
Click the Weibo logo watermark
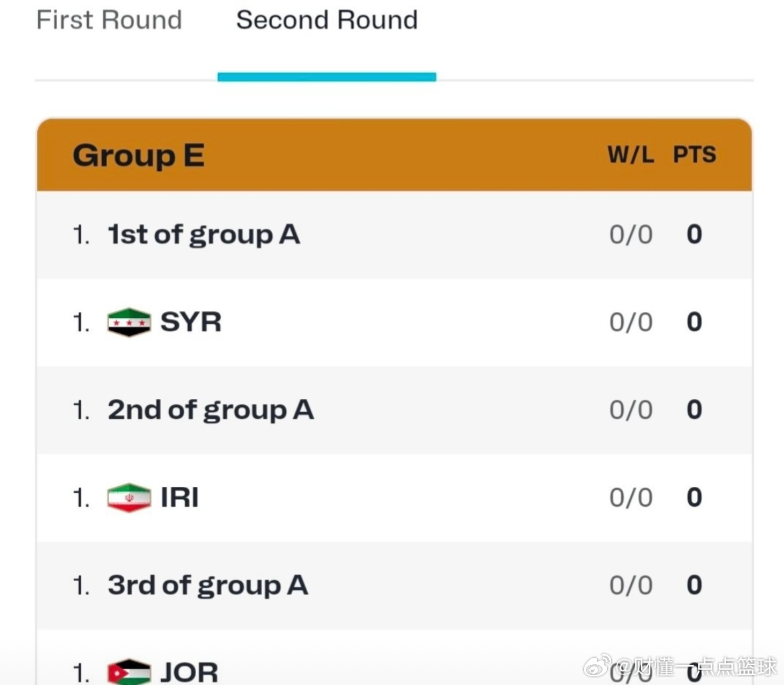(x=597, y=666)
